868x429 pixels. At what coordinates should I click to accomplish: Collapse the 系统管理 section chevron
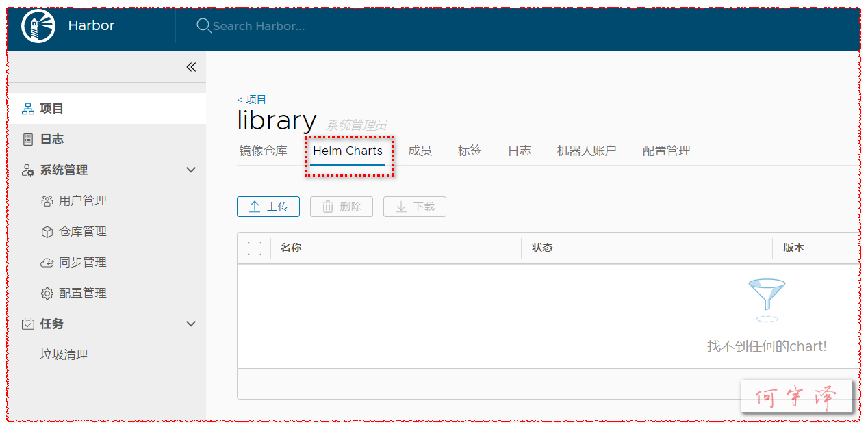191,170
